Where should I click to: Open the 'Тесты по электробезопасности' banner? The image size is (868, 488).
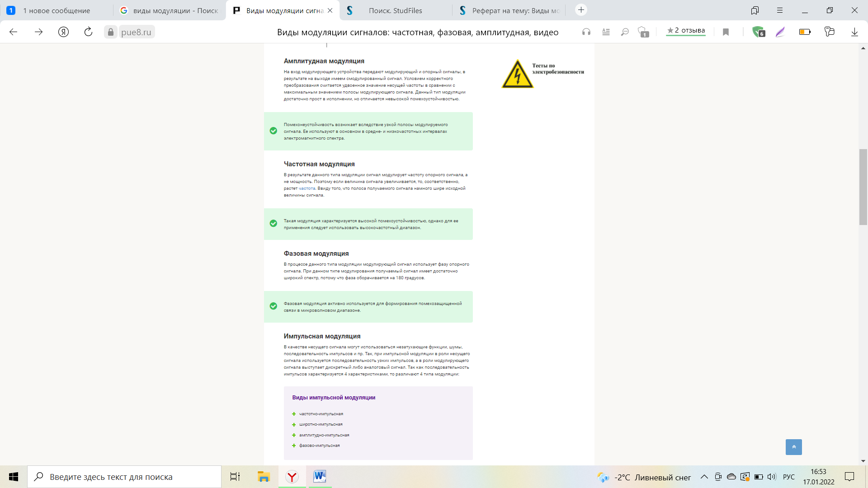point(542,73)
